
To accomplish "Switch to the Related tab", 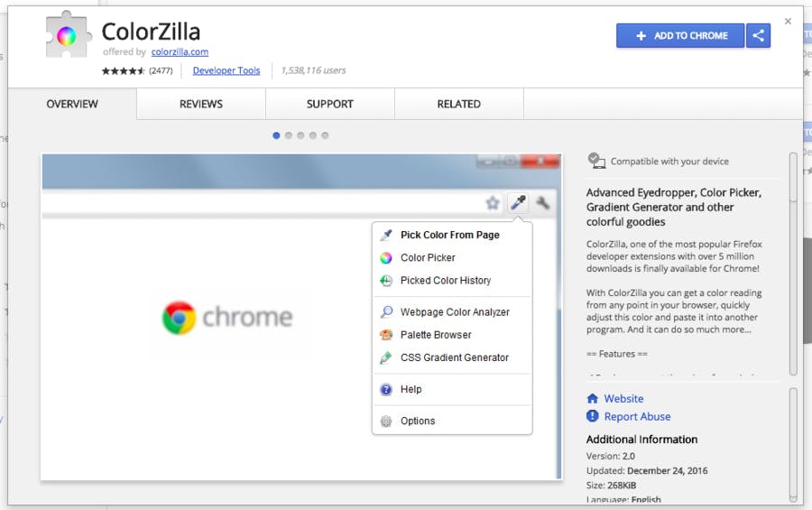I will pos(459,104).
